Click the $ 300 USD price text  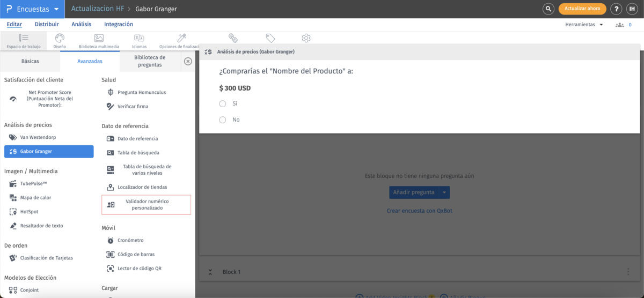click(235, 88)
